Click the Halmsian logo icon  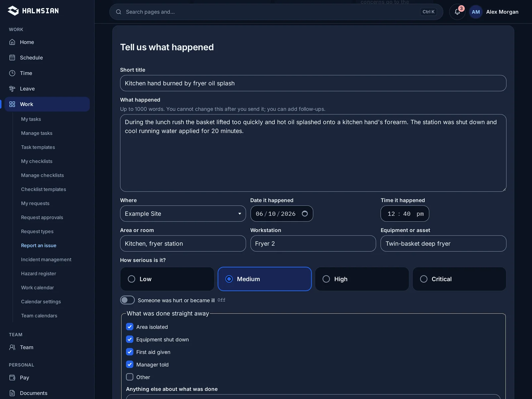point(13,11)
